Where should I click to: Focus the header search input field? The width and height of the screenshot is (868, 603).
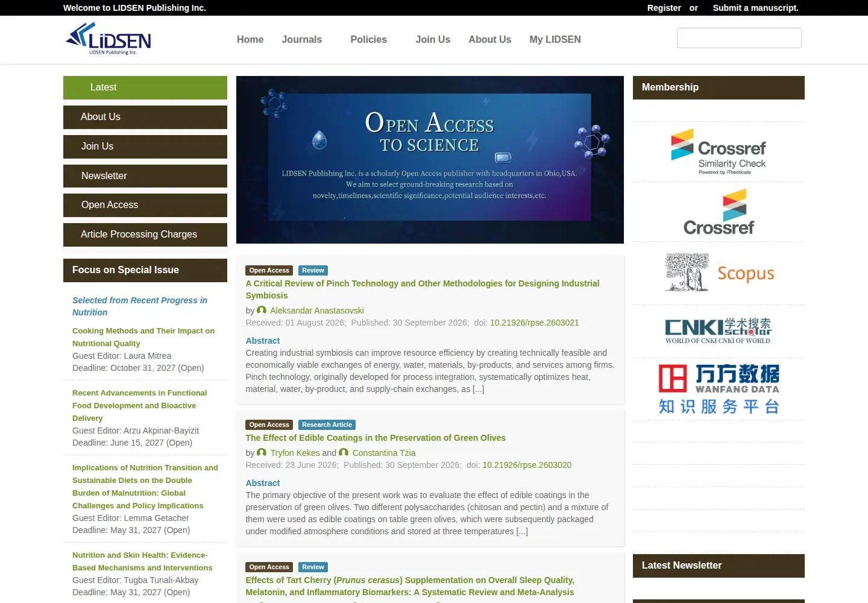[739, 38]
